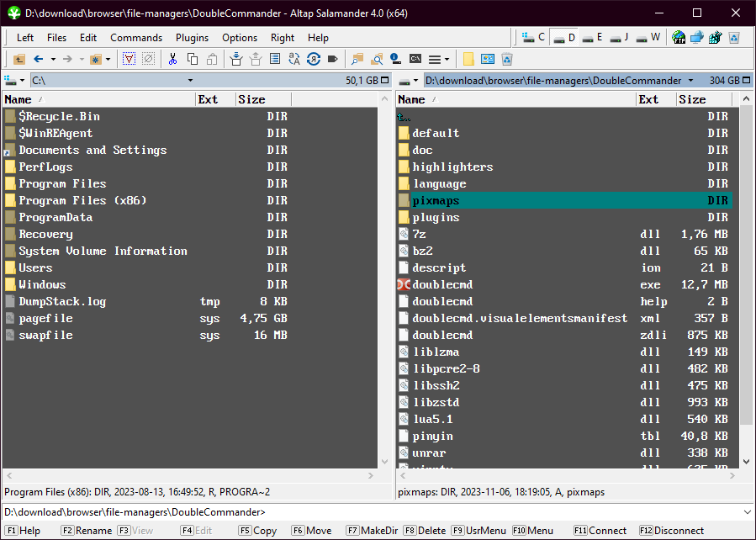The image size is (756, 540).
Task: Open the left panel C:\ path dropdown
Action: point(191,81)
